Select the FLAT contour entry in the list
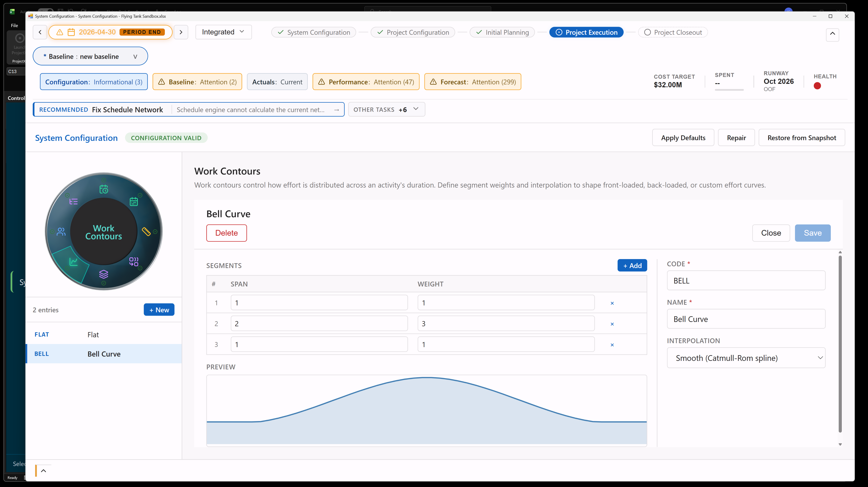Screen dimensions: 868x487 [x=104, y=335]
